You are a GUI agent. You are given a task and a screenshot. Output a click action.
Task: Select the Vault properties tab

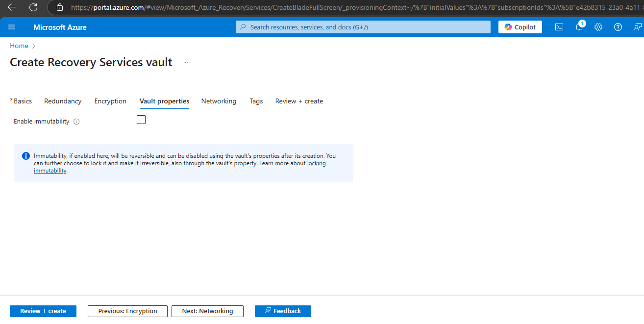(164, 101)
